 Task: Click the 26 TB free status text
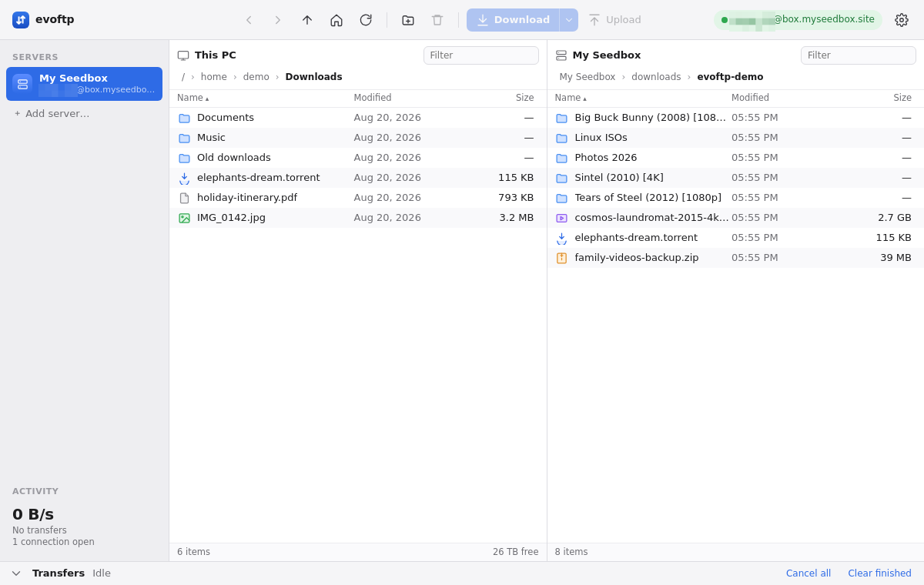[x=516, y=552]
